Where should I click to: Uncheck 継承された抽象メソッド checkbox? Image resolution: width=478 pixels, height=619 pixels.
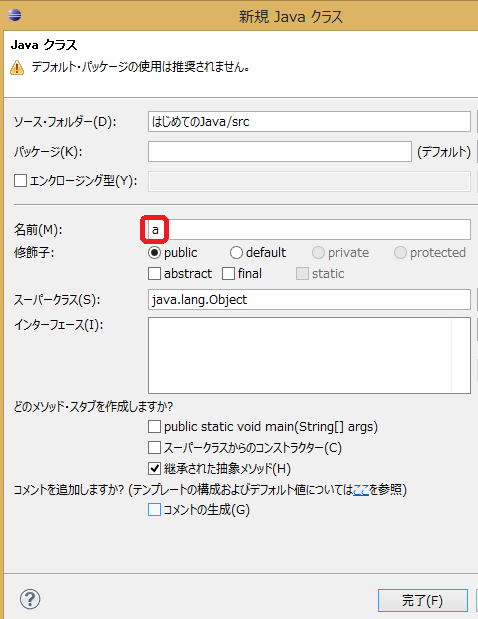tap(154, 469)
